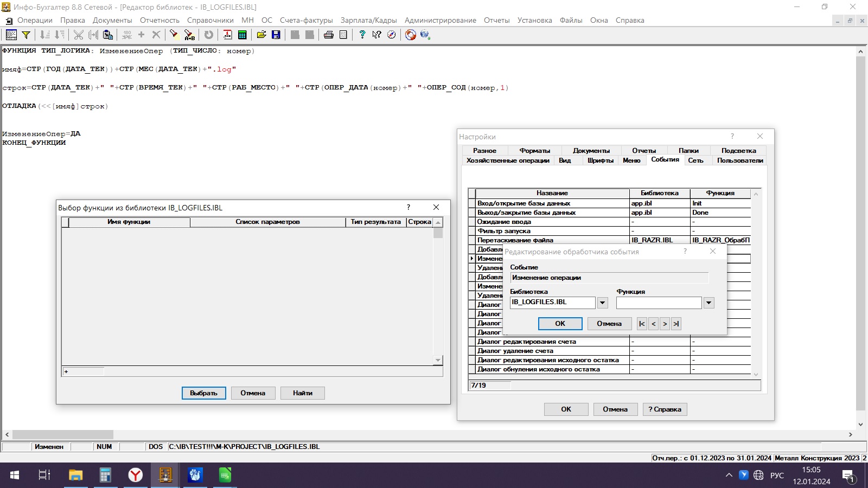This screenshot has height=488, width=868.
Task: Switch to the Подсветка tab in Настройки
Action: [x=738, y=151]
